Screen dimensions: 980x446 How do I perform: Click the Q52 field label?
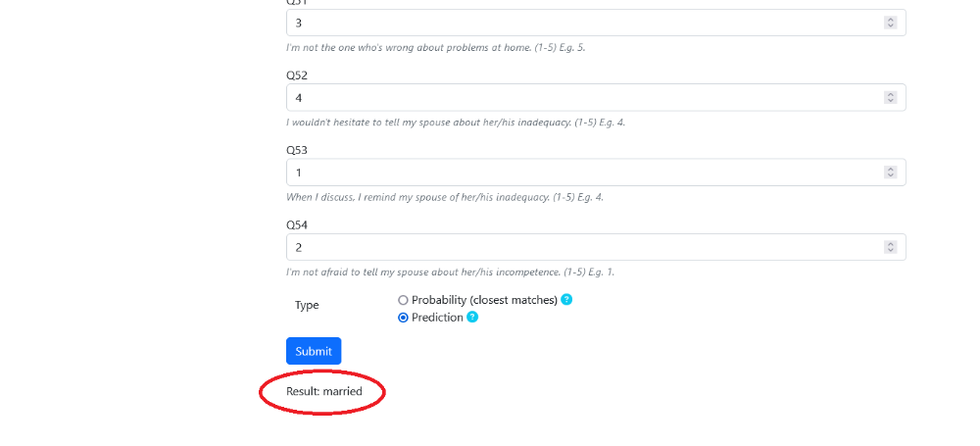tap(297, 75)
